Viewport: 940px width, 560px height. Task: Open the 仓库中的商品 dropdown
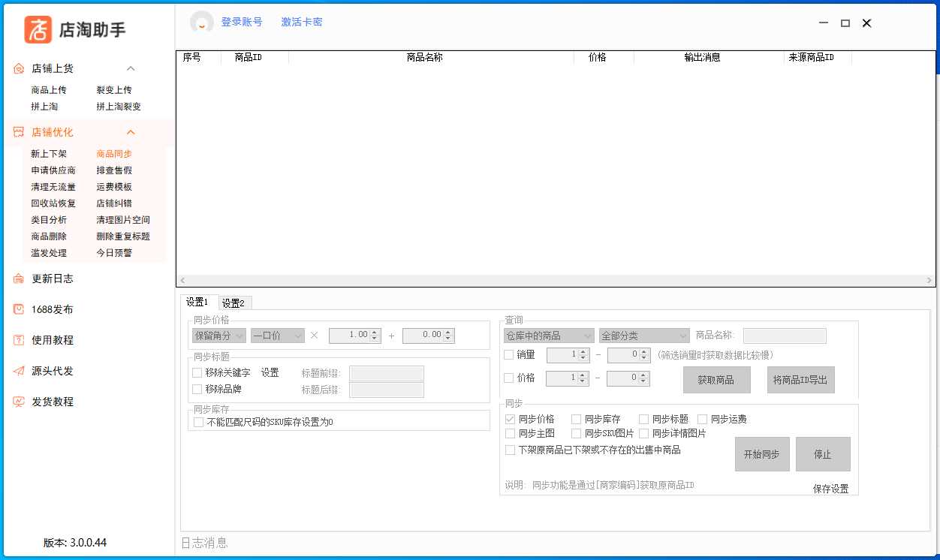(548, 336)
